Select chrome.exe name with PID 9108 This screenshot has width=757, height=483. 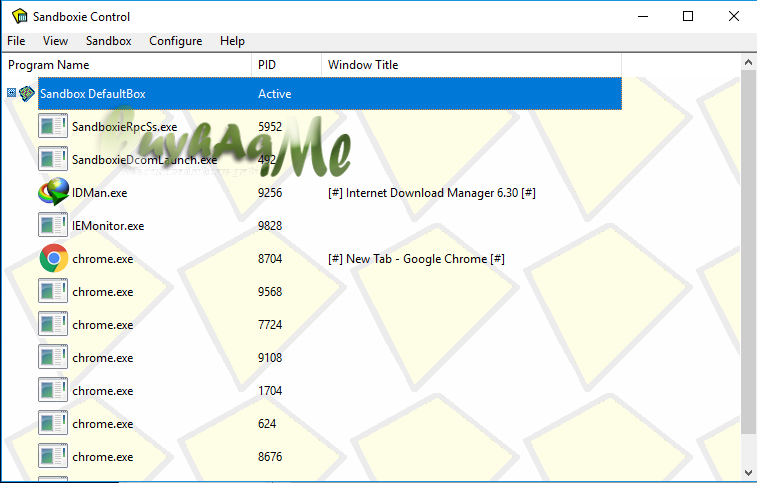click(x=103, y=358)
